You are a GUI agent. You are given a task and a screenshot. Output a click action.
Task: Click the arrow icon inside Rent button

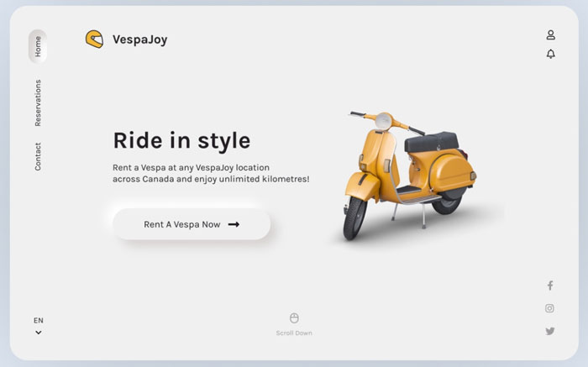point(234,224)
